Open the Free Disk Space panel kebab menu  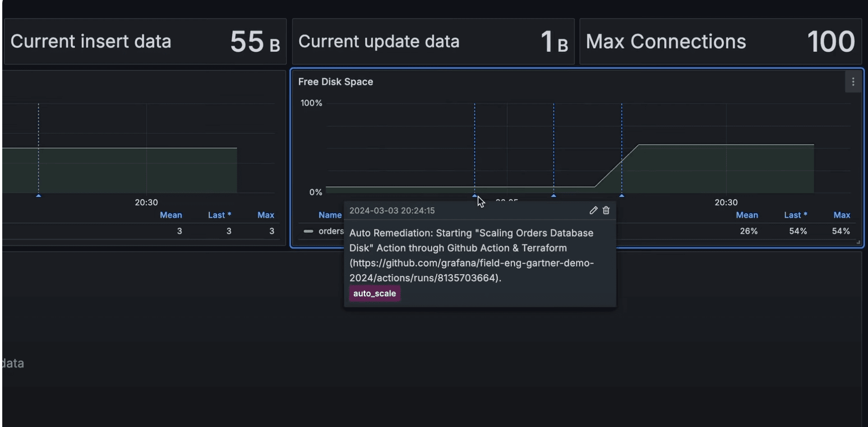(853, 82)
